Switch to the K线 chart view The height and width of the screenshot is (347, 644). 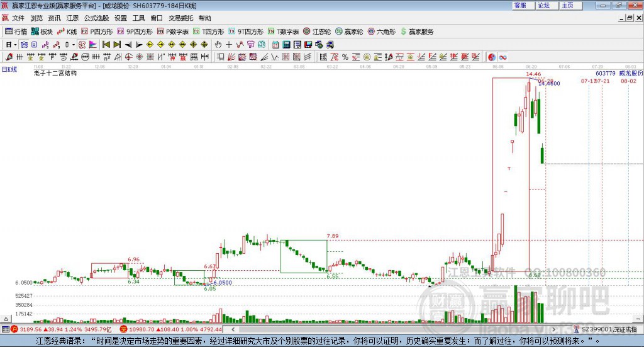(67, 31)
